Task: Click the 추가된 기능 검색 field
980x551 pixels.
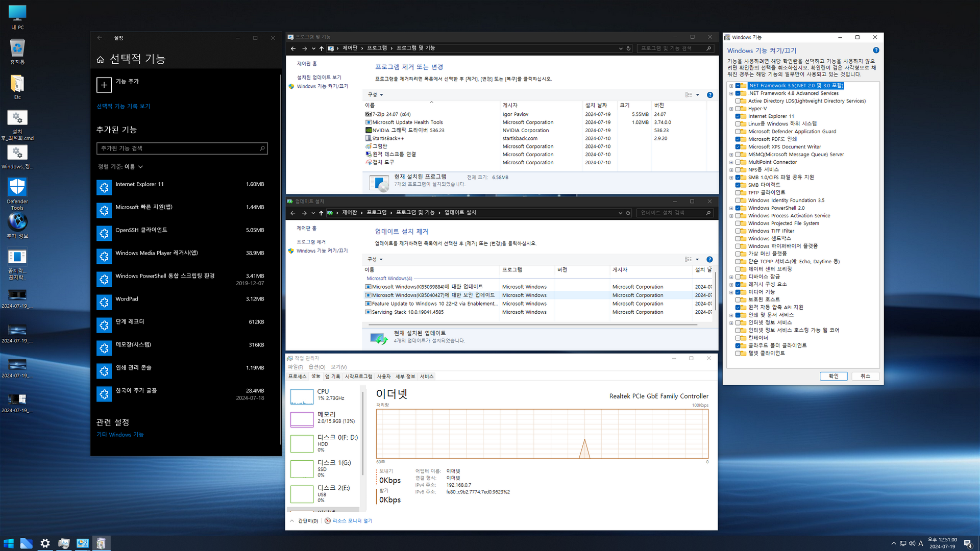Action: click(x=179, y=148)
